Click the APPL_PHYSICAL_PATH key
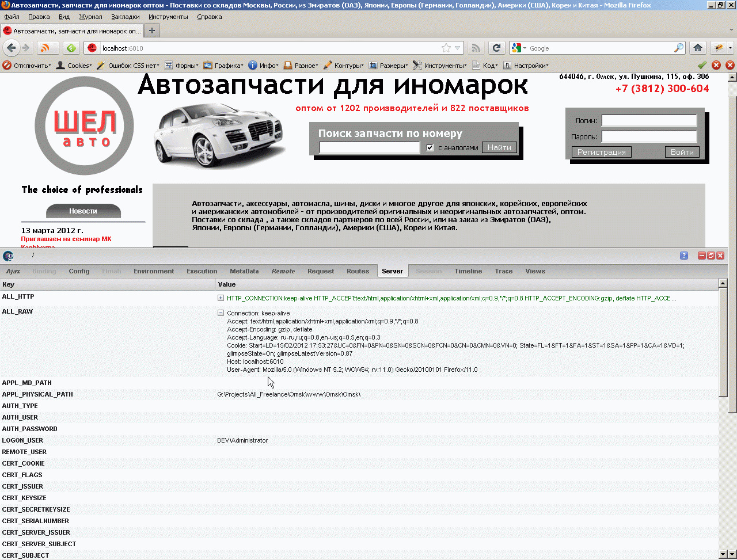Image resolution: width=737 pixels, height=560 pixels. (37, 394)
